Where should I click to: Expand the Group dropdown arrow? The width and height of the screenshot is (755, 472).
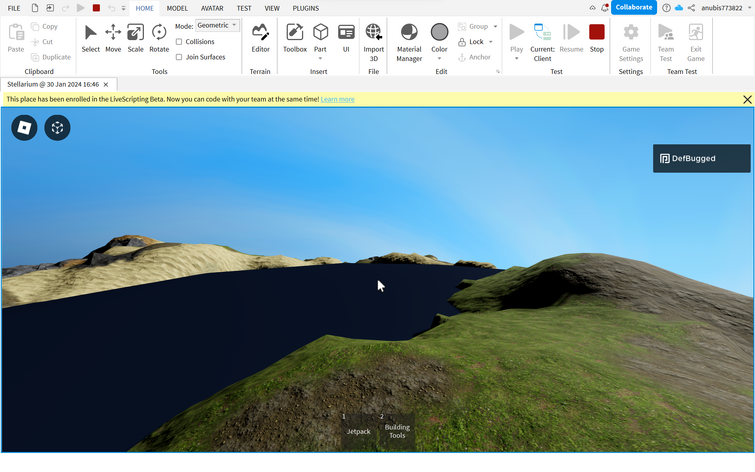pos(495,26)
